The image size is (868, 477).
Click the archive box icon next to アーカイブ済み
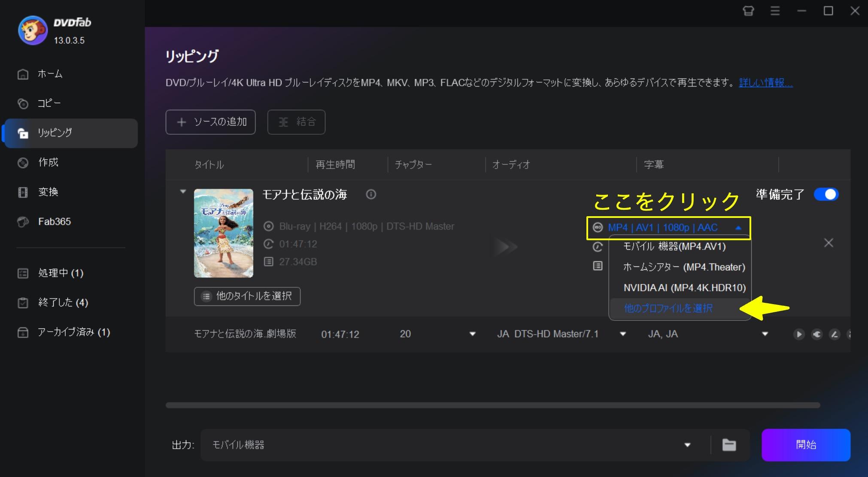[23, 332]
